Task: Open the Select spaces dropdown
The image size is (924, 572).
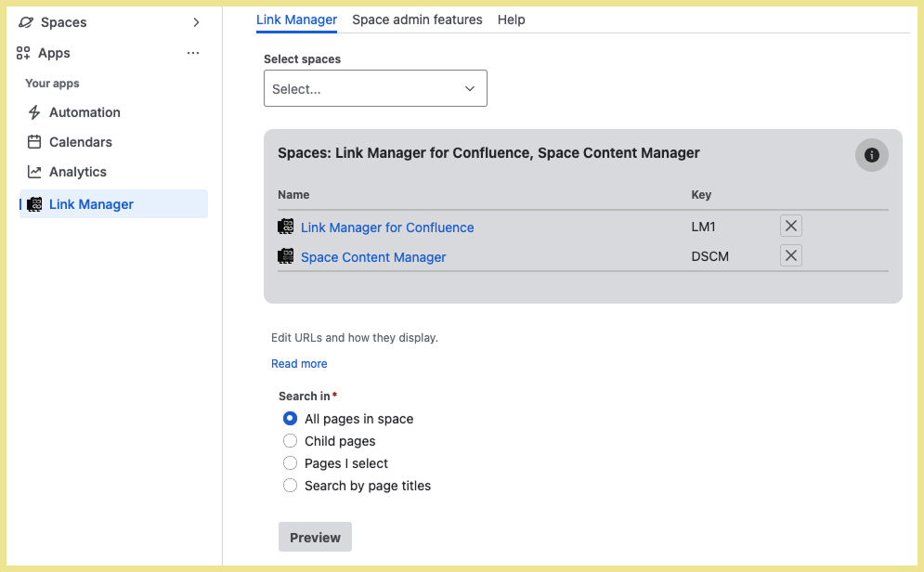Action: click(x=375, y=87)
